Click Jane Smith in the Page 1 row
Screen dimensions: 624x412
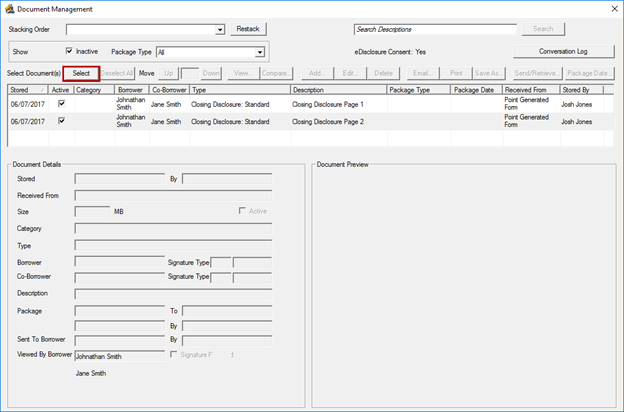coord(166,104)
